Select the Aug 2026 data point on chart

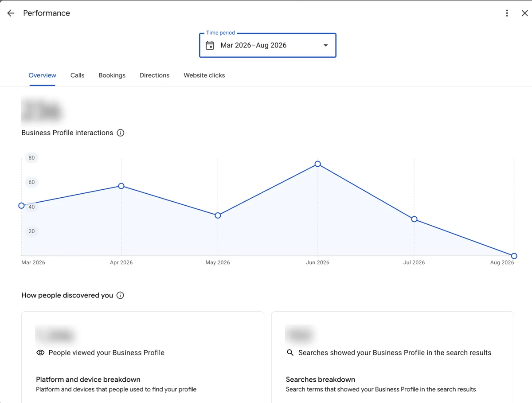(514, 256)
